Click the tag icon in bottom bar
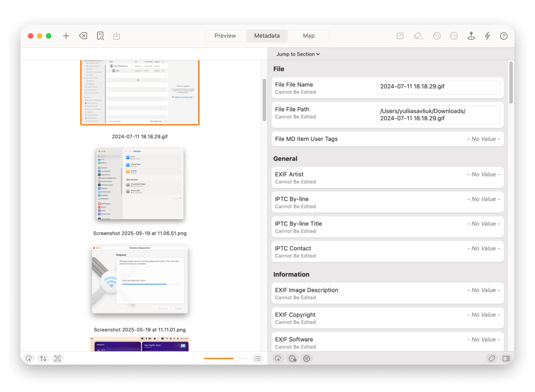This screenshot has width=535, height=392. [x=491, y=358]
